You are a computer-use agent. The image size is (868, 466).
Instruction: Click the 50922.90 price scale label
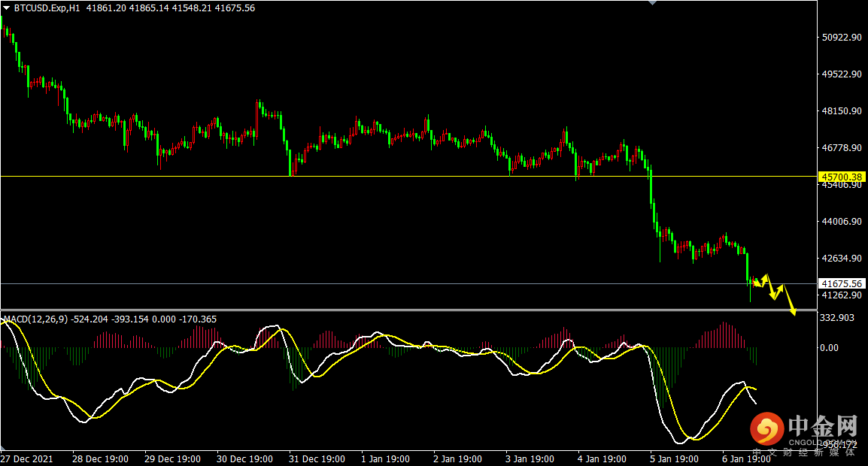[x=842, y=38]
